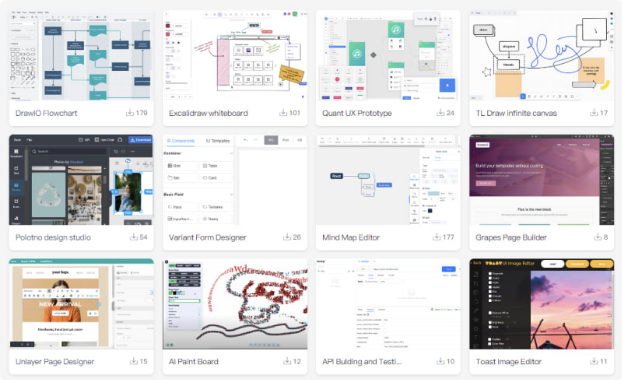
Task: Click download icon on Polotno design studio
Action: point(134,237)
